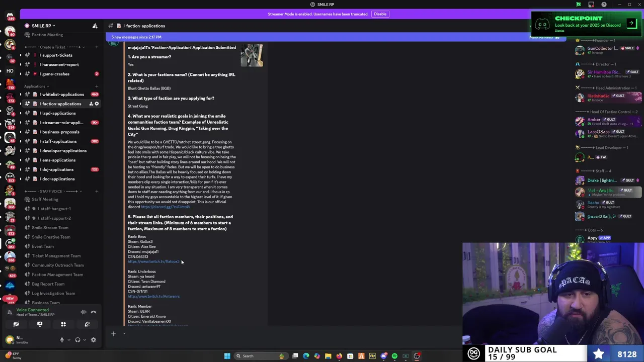This screenshot has height=362, width=644.
Task: View Sir Hamilton member profile
Action: pos(609,73)
